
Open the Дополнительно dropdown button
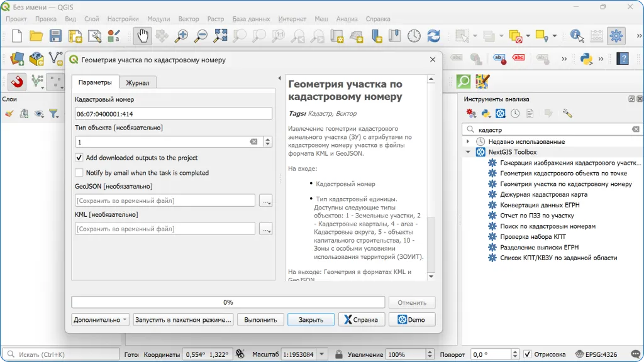(x=100, y=320)
